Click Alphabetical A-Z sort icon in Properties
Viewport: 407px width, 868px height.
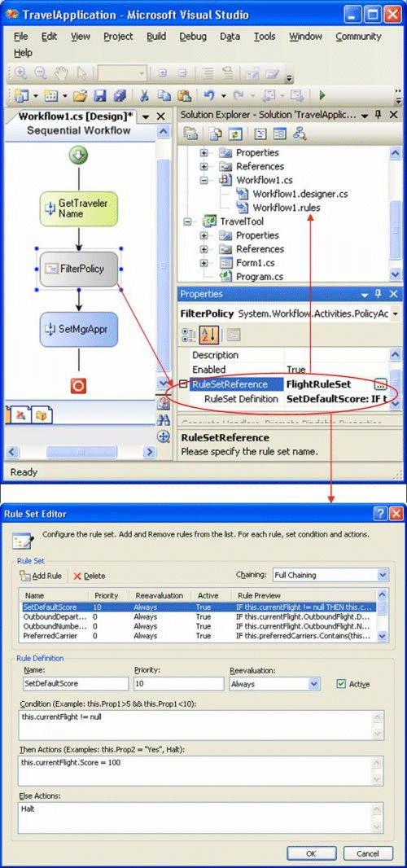tap(210, 335)
